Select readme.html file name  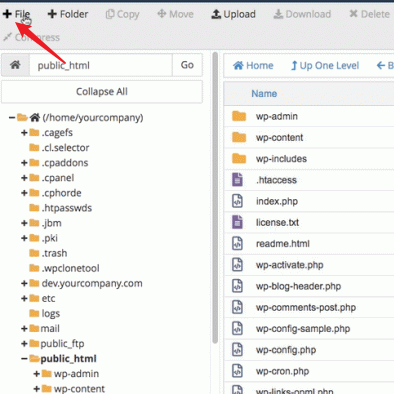(283, 244)
